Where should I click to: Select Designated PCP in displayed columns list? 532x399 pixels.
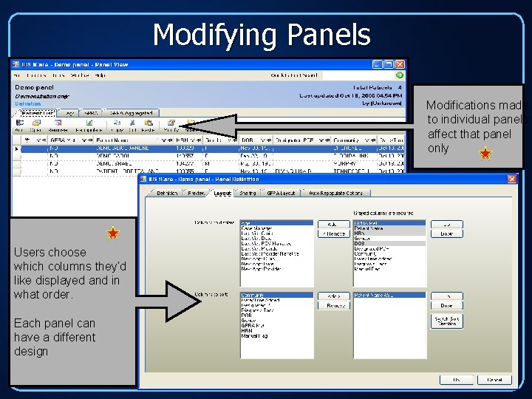point(389,249)
